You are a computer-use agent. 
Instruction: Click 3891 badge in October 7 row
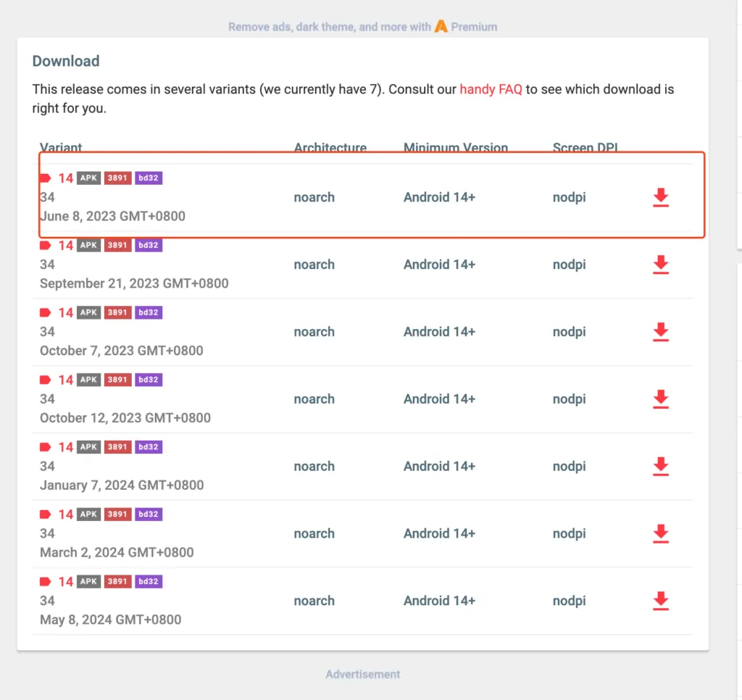117,313
